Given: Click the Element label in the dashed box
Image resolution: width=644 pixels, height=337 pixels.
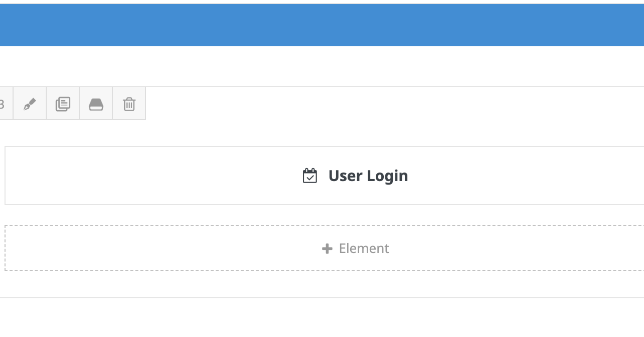Looking at the screenshot, I should pos(364,248).
